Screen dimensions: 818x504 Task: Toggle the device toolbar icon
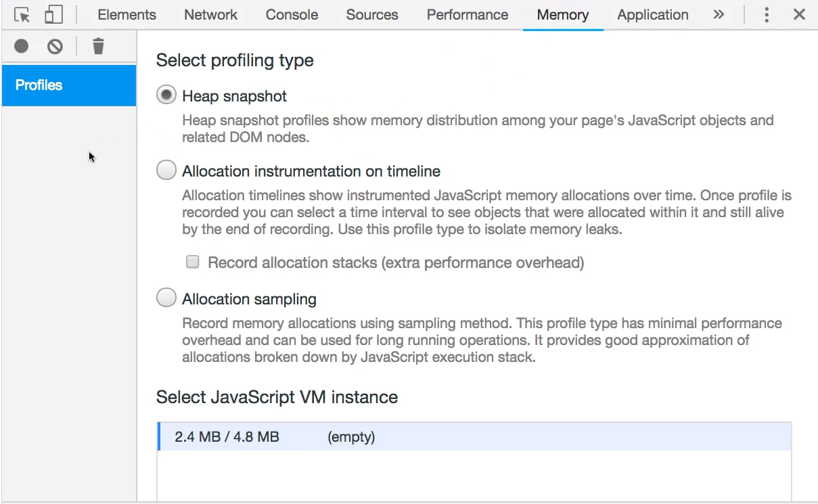coord(53,15)
